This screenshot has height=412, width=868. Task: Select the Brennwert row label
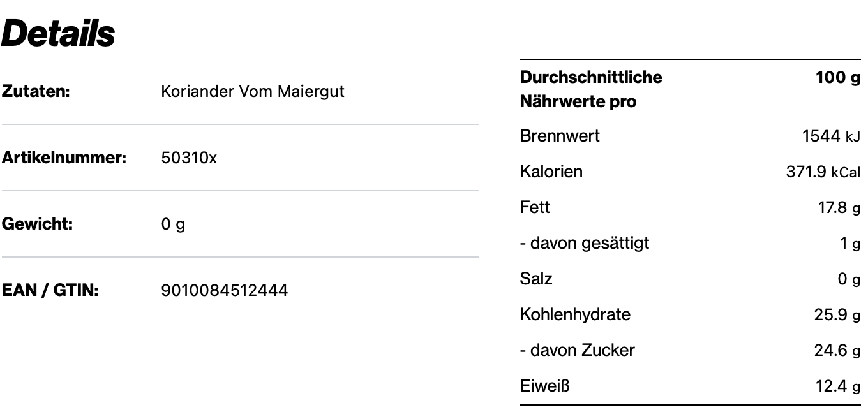point(560,136)
